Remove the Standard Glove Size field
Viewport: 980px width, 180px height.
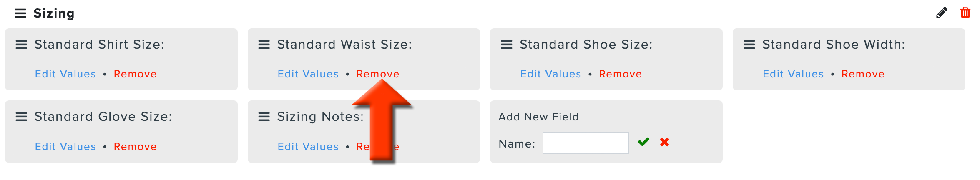(x=135, y=147)
